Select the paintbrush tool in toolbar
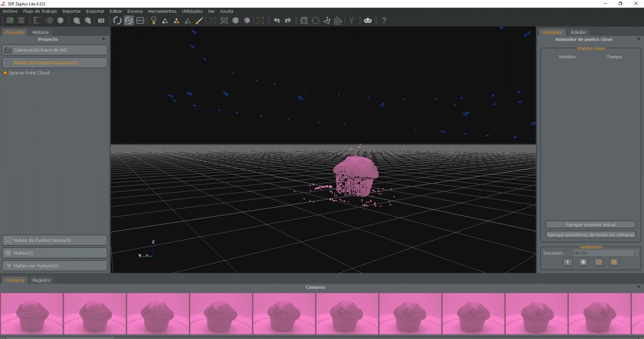The image size is (644, 339). click(199, 21)
